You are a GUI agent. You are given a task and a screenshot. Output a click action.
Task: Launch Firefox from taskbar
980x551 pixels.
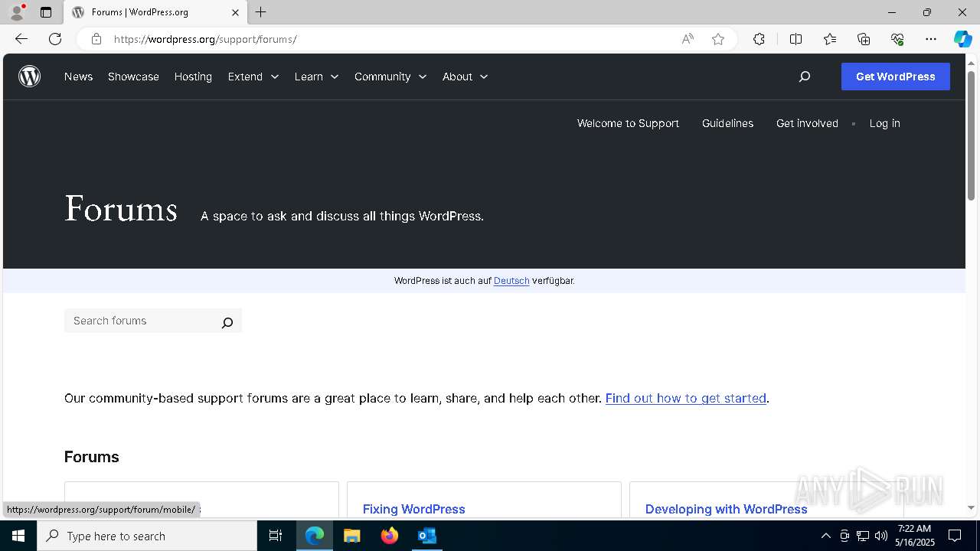tap(390, 536)
